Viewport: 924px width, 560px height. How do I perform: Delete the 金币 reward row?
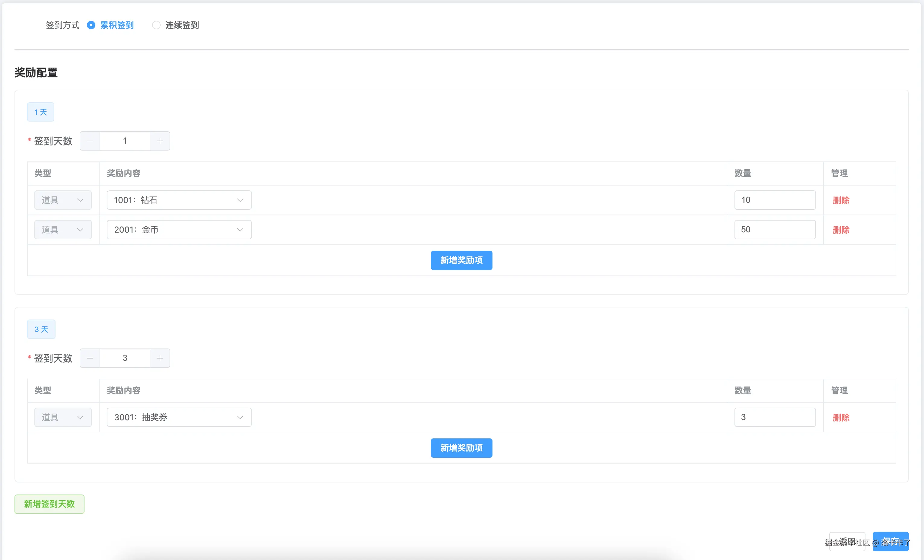click(x=841, y=230)
